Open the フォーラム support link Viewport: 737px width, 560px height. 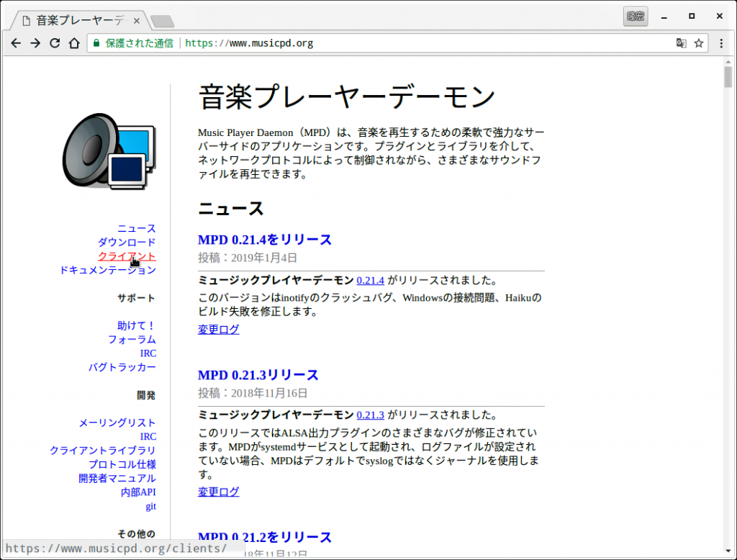point(132,340)
